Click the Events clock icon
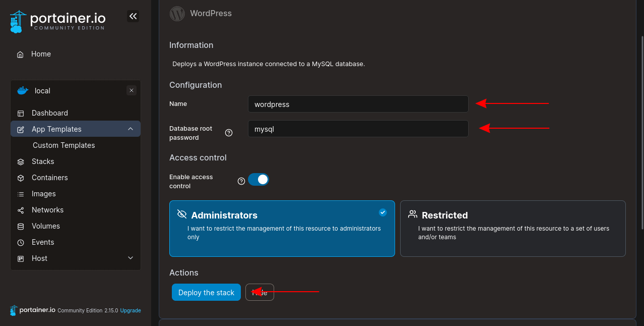This screenshot has width=644, height=326. coord(21,243)
